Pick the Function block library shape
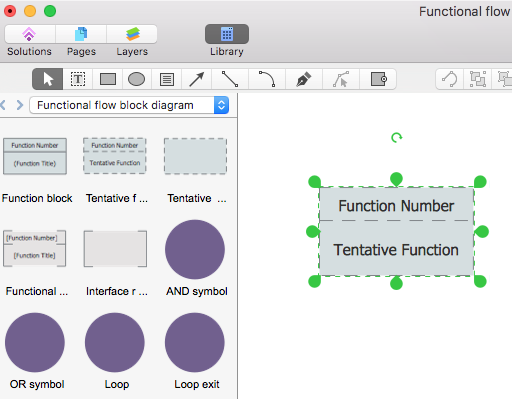 coord(35,156)
